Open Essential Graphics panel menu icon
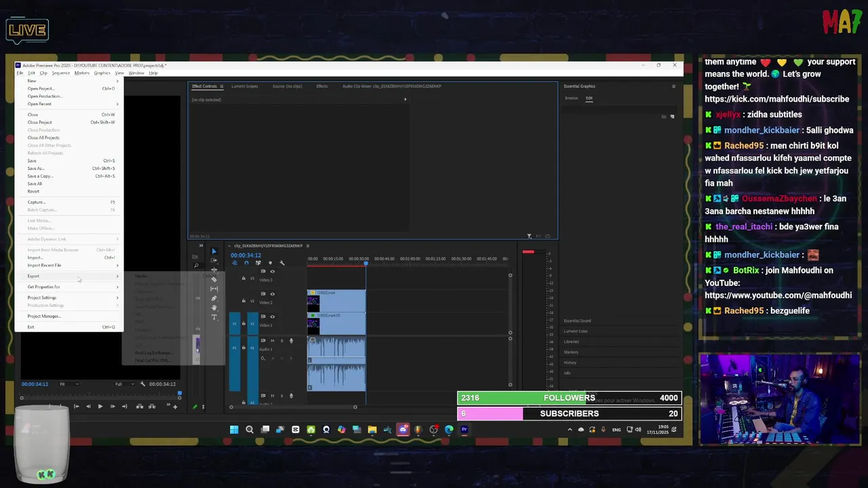Viewport: 868px width, 488px height. (673, 86)
